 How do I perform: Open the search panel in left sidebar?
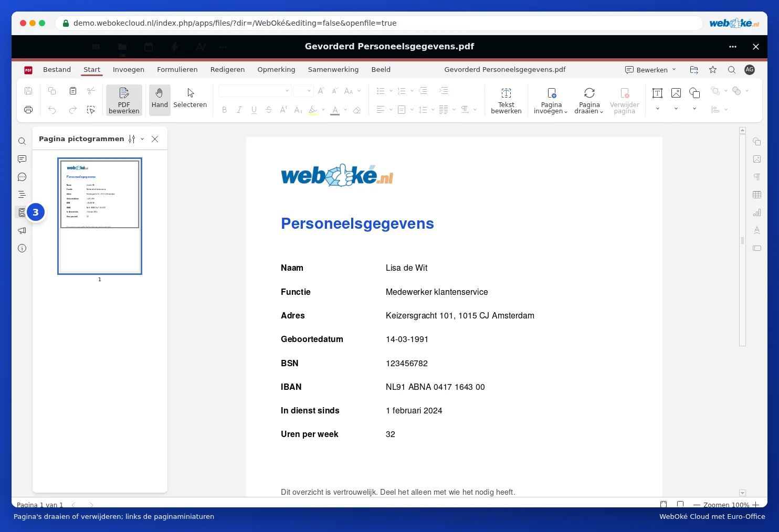coord(22,141)
